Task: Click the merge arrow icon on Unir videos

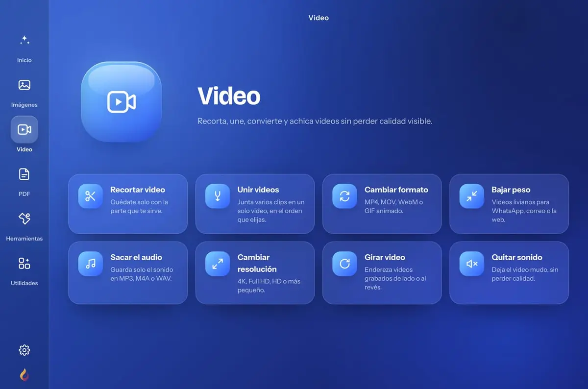Action: (x=218, y=196)
